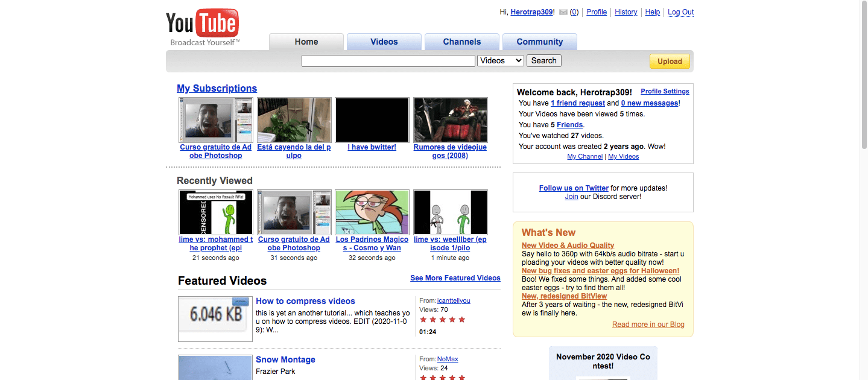The width and height of the screenshot is (868, 380).
Task: Open the 'Los Padrinos Magicos' thumbnail
Action: coord(372,212)
